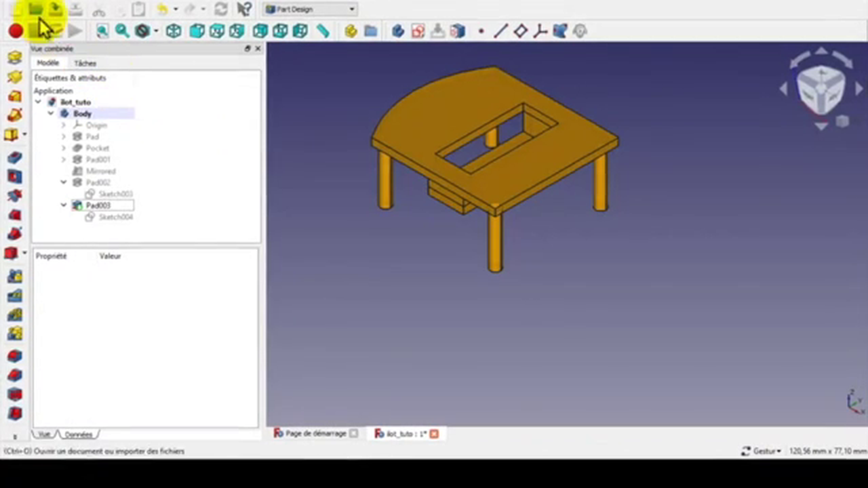The height and width of the screenshot is (488, 868).
Task: Expand the Origin node in the tree
Action: [x=63, y=125]
